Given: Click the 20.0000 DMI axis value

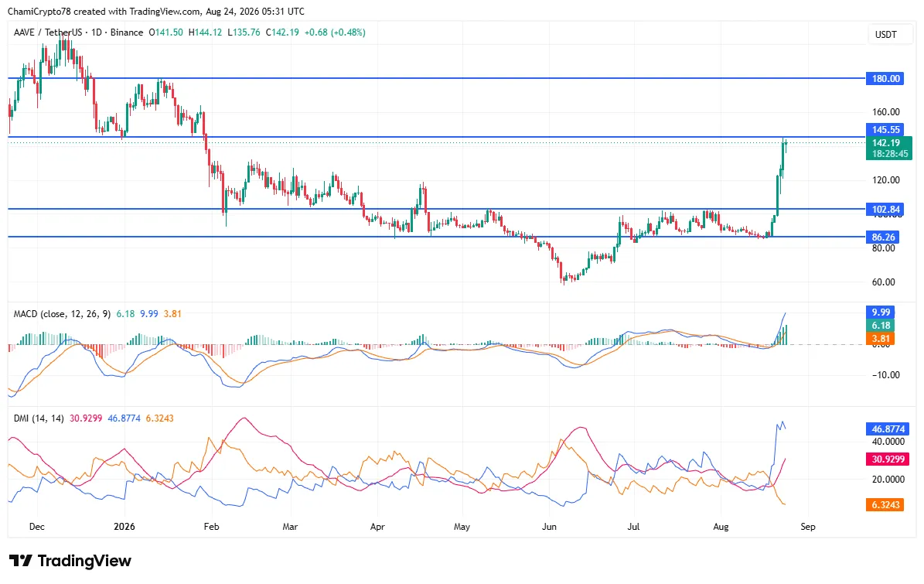Looking at the screenshot, I should (888, 480).
